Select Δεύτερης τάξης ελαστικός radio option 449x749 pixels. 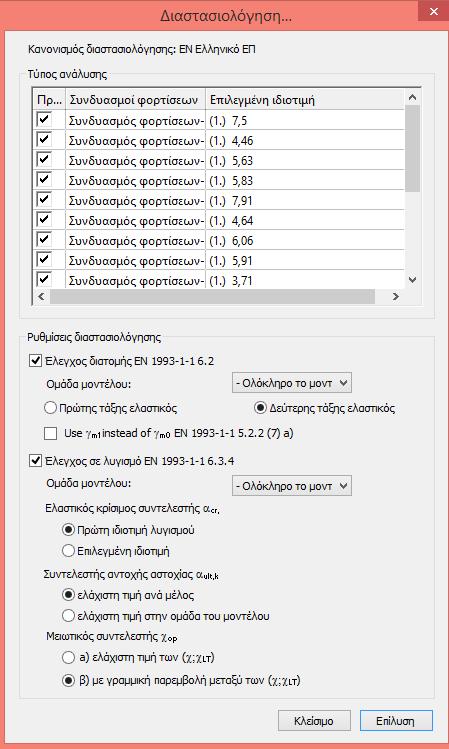click(259, 408)
